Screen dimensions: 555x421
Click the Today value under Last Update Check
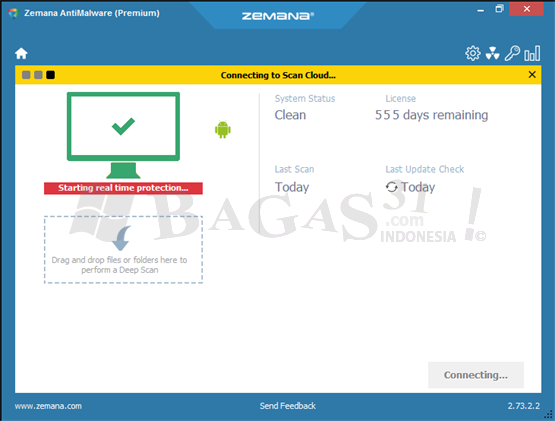[x=418, y=187]
